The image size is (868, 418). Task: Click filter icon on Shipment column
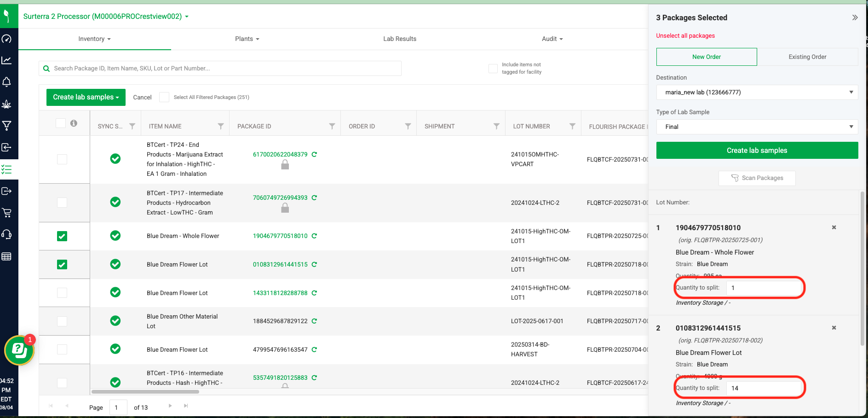pyautogui.click(x=496, y=126)
